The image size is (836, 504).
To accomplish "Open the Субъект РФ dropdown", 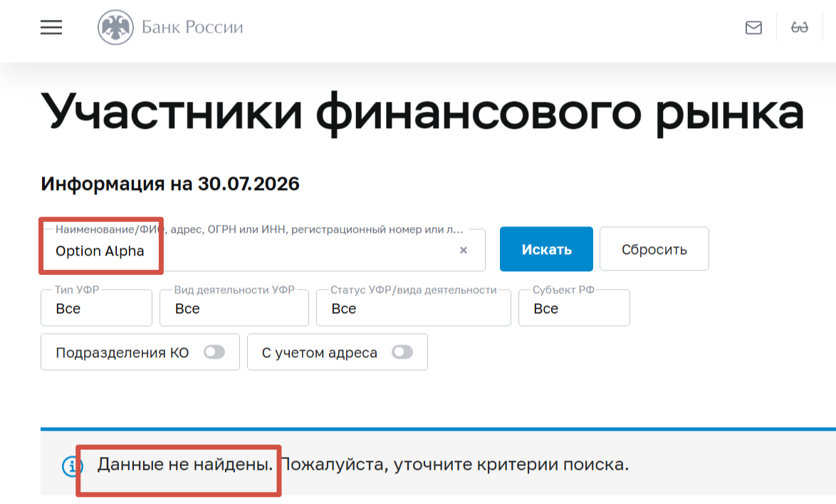I will point(574,308).
